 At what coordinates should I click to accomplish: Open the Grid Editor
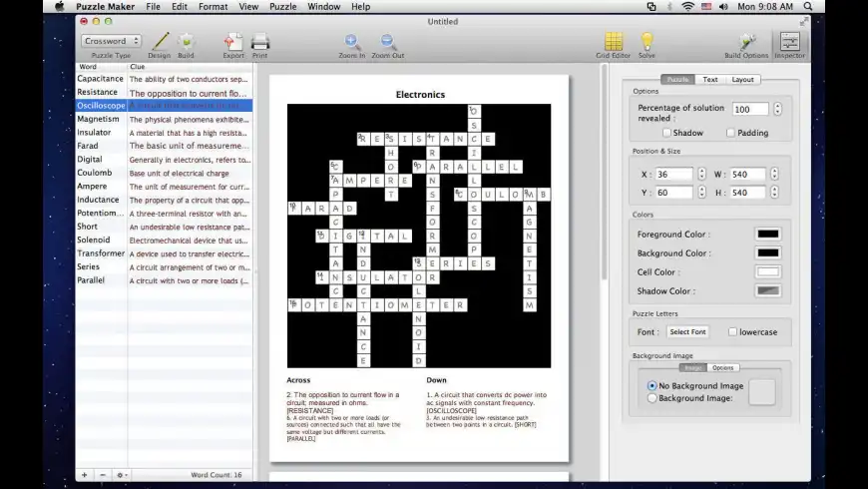tap(614, 42)
